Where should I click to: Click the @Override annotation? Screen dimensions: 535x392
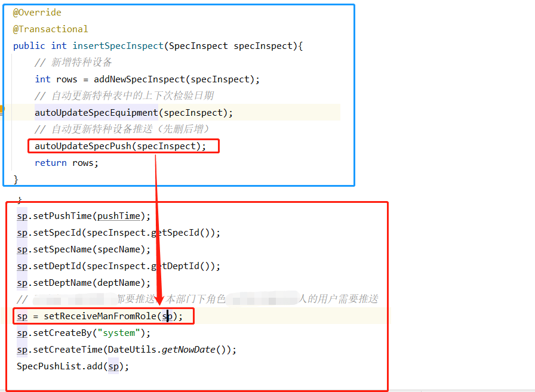37,13
